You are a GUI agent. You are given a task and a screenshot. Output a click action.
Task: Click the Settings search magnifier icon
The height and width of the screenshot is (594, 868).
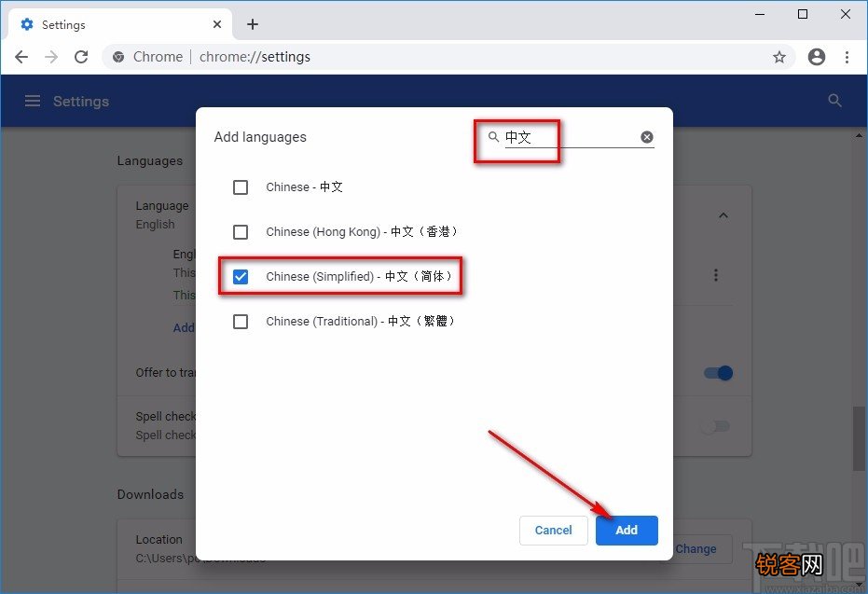834,100
